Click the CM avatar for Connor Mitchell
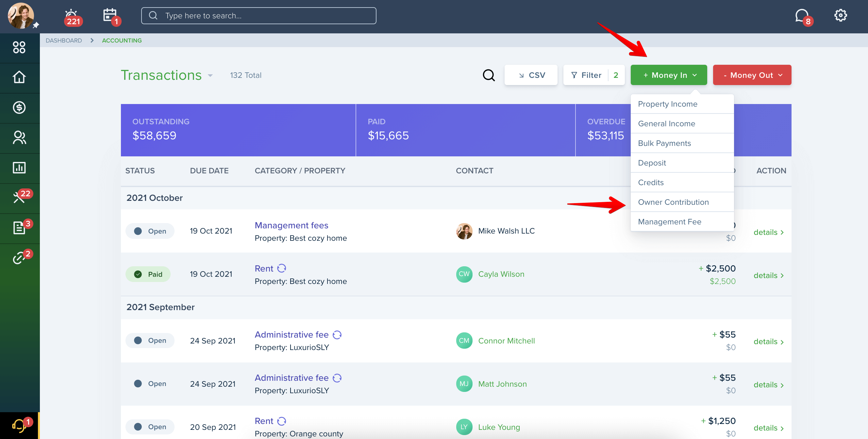Viewport: 868px width, 439px height. tap(464, 341)
